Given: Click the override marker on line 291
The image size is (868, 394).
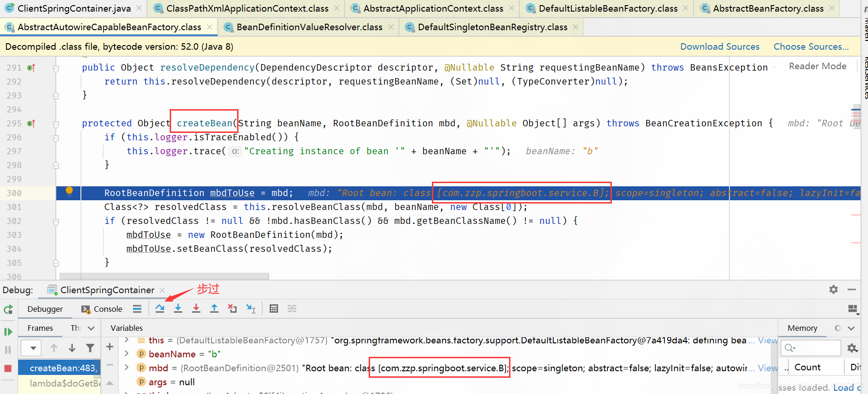Looking at the screenshot, I should [x=31, y=68].
